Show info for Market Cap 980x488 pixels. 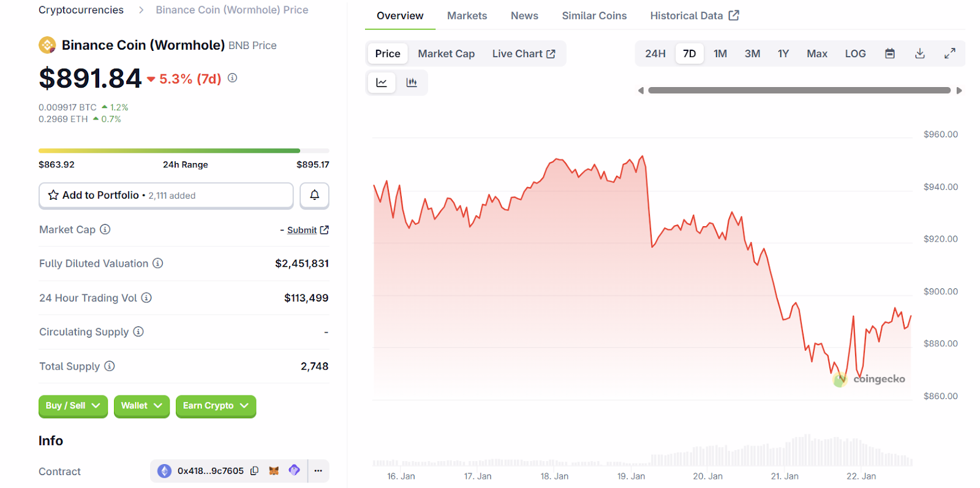[x=105, y=229]
